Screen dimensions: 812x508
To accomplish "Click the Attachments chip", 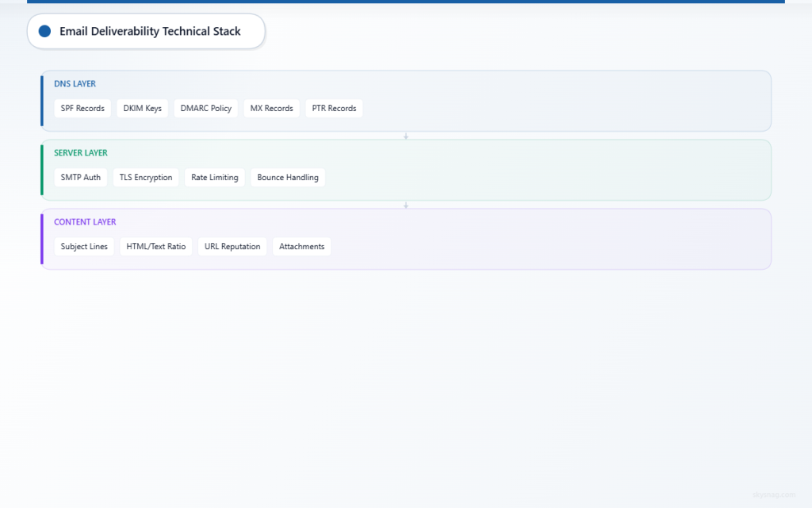I will pos(302,247).
